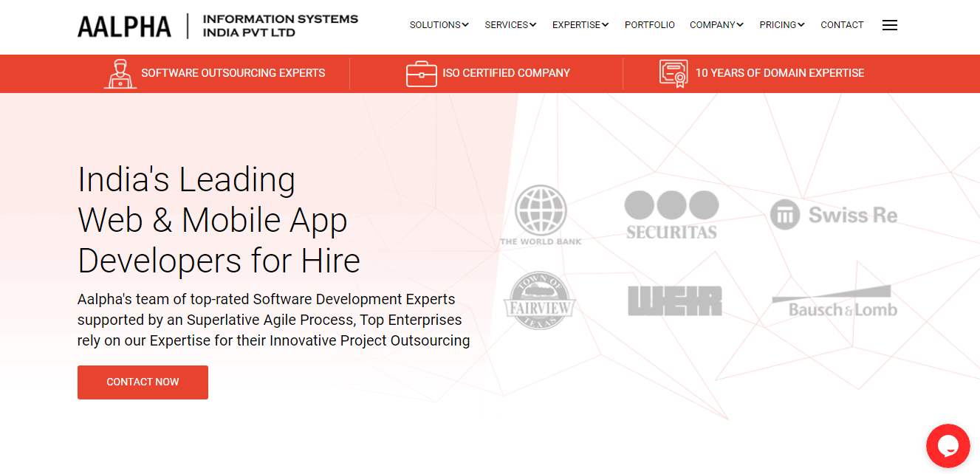Open the chat bubble widget

click(948, 446)
